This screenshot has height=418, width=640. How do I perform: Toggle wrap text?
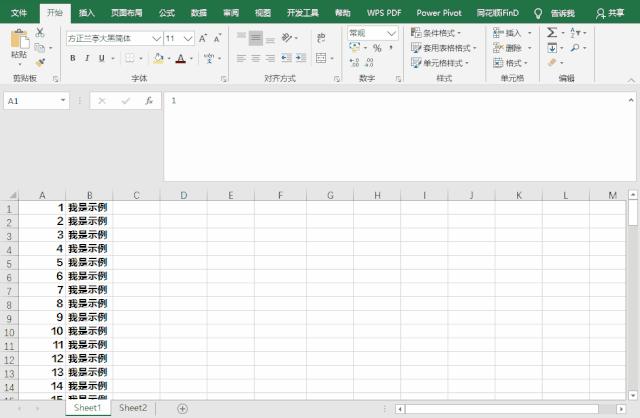(321, 38)
